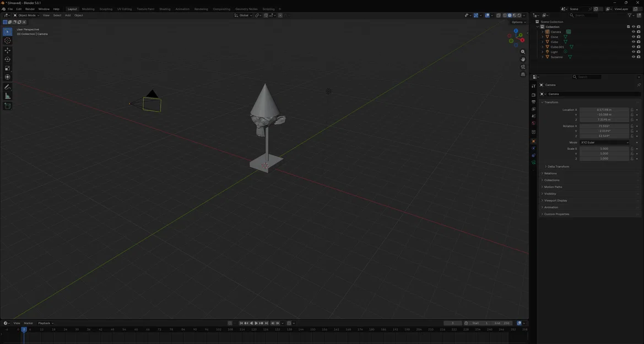
Task: Toggle lock on Location X
Action: click(x=632, y=110)
